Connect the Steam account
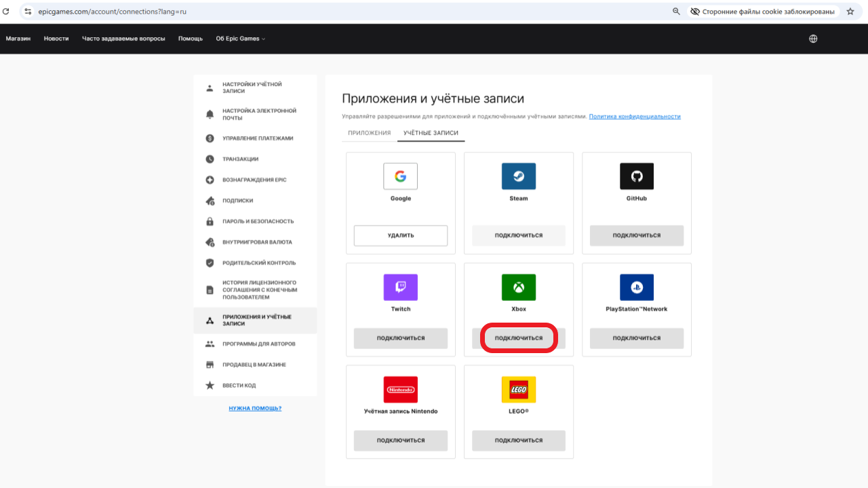This screenshot has width=868, height=488. [x=519, y=235]
